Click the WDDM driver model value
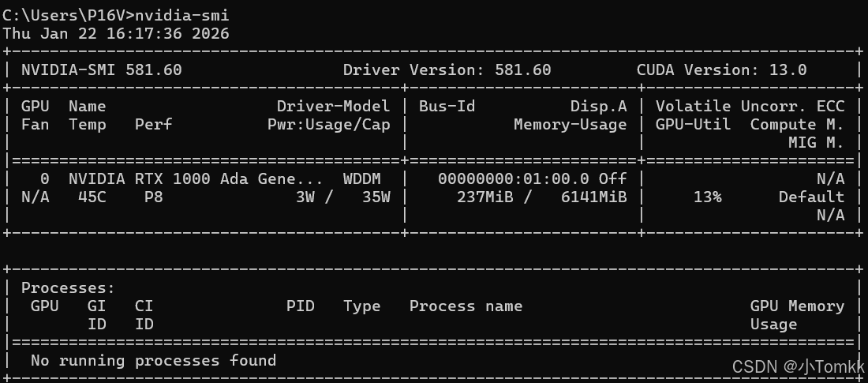This screenshot has width=868, height=383. click(362, 178)
